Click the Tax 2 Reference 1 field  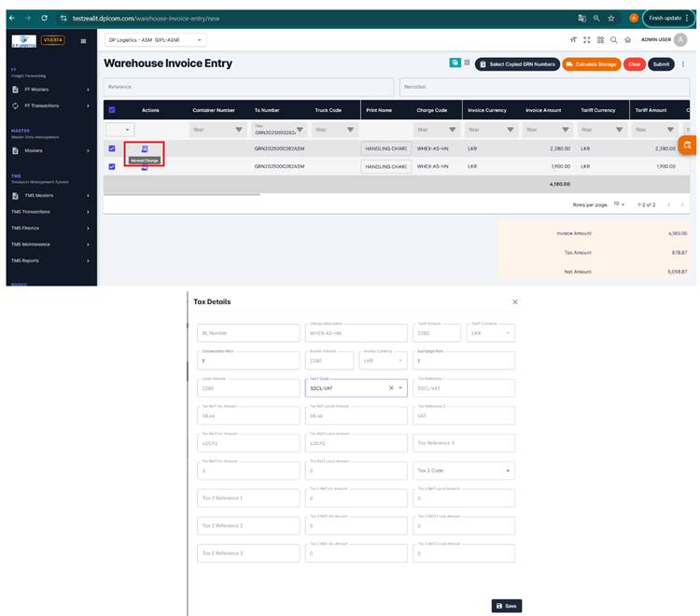[x=248, y=498]
